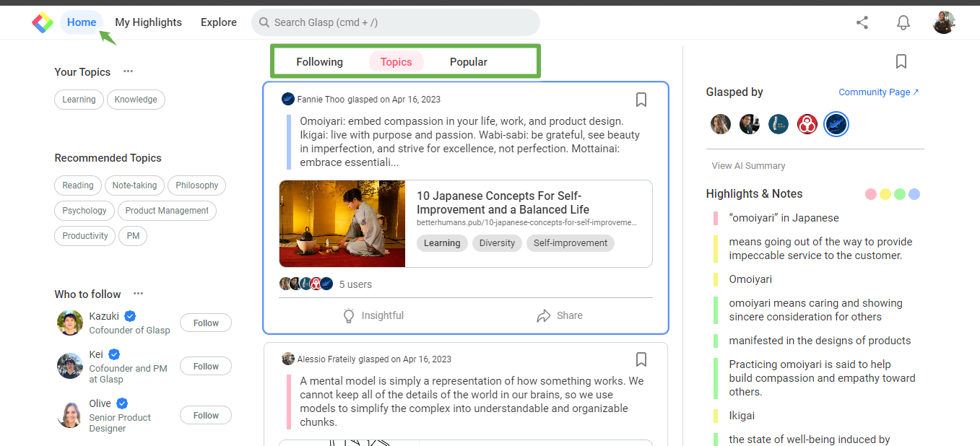Filter highlights by blue color

[x=914, y=194]
